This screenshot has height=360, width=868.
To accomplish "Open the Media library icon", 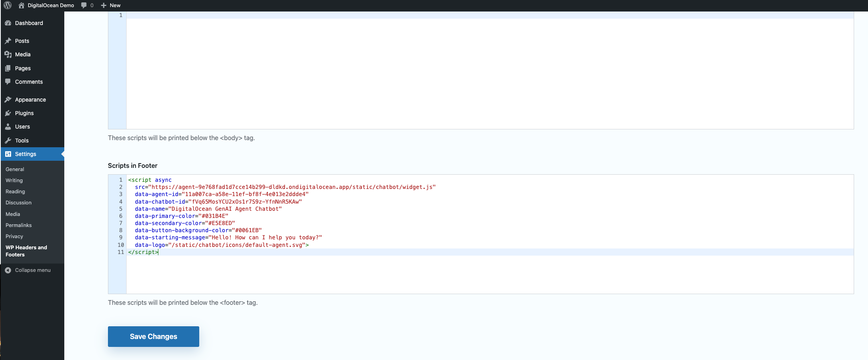I will point(8,54).
